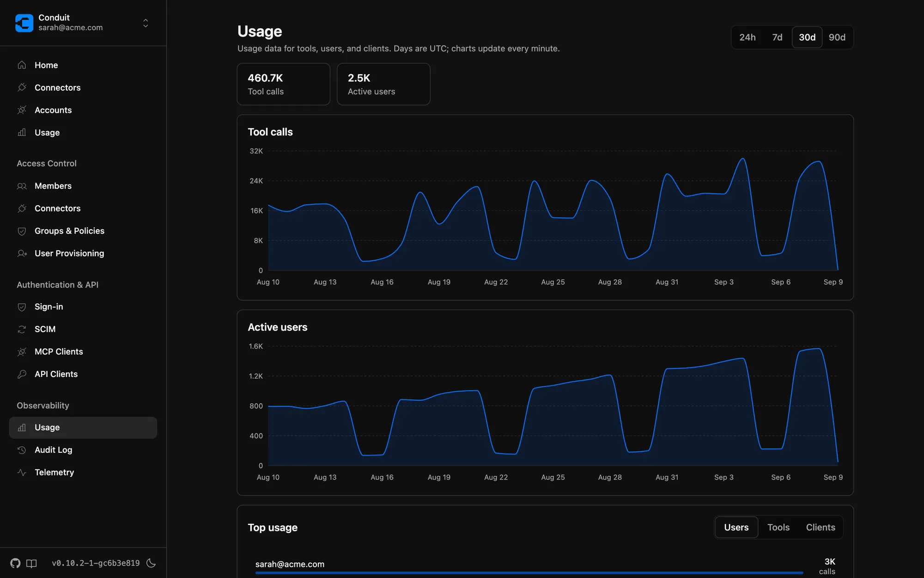
Task: Select the 24h time range
Action: point(747,37)
